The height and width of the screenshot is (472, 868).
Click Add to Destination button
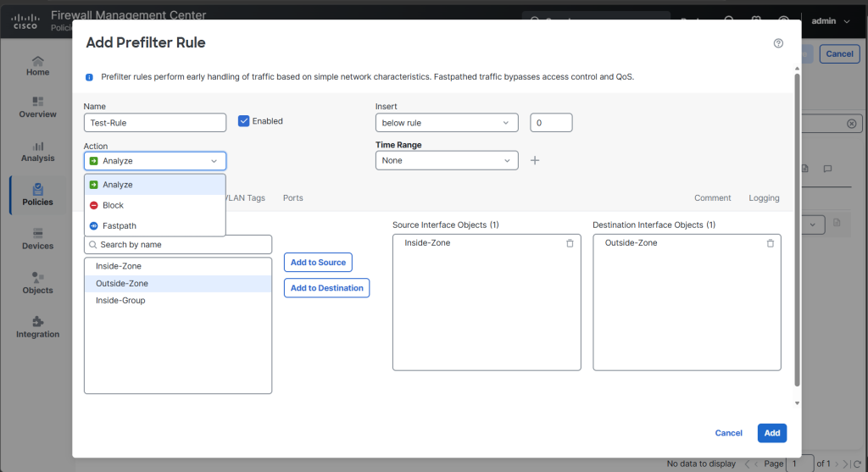[326, 288]
